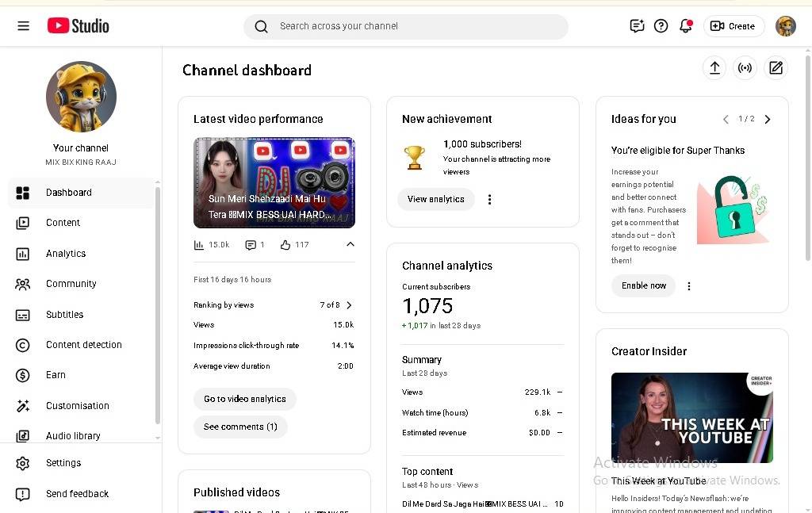Click the upload videos icon

point(714,68)
